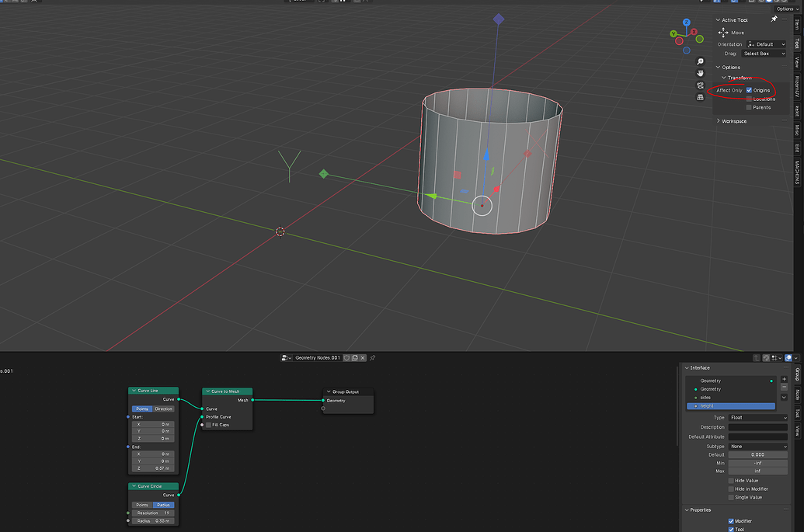Toggle the Affect Only Origins checkbox
Screen dimensions: 804x532
coord(749,90)
